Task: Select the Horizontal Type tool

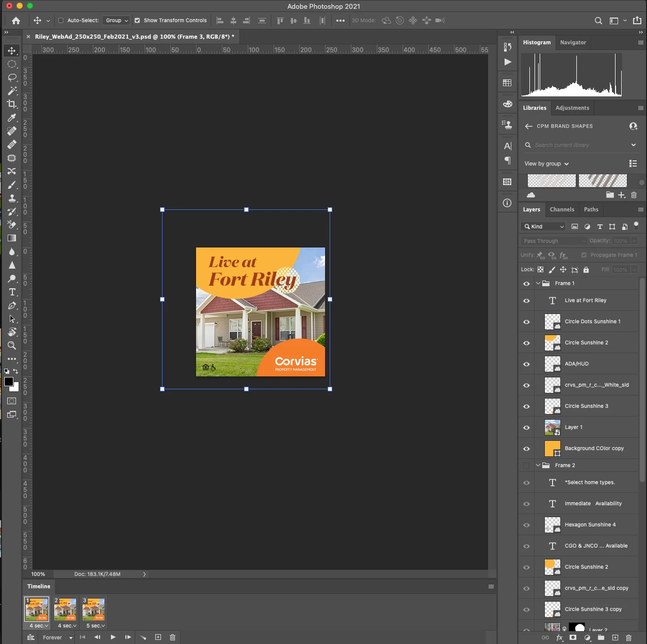Action: point(12,292)
